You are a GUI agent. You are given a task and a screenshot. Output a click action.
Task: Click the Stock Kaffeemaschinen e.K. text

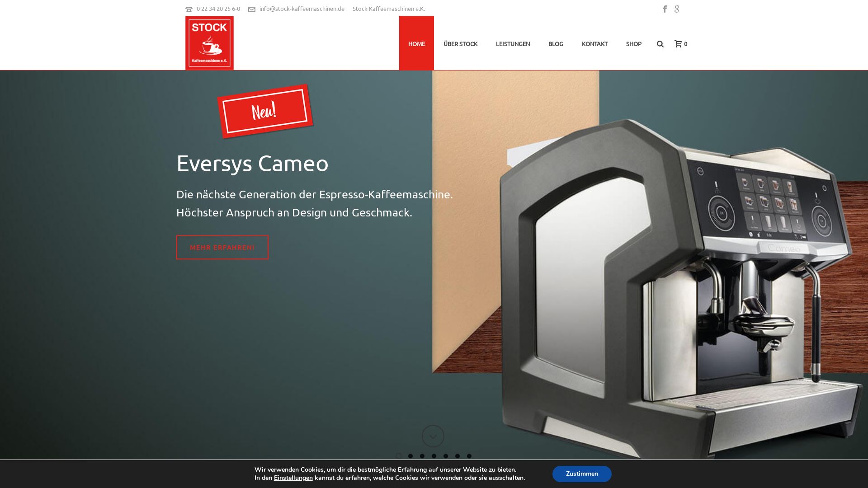(389, 9)
